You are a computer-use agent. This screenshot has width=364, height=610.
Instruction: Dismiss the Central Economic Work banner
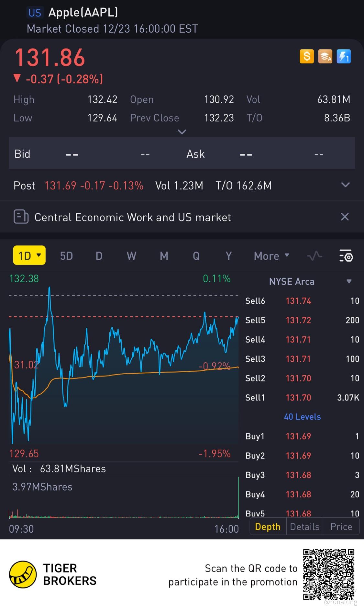pos(345,217)
